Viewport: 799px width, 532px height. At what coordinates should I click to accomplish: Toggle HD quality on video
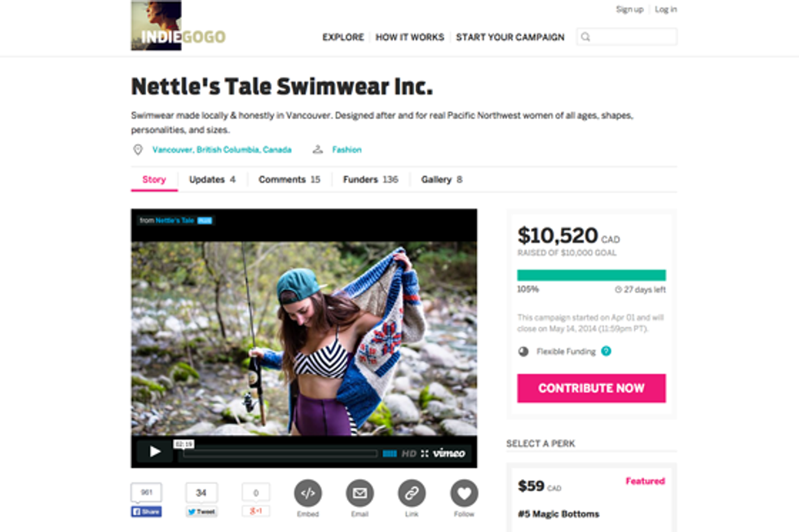click(x=408, y=453)
